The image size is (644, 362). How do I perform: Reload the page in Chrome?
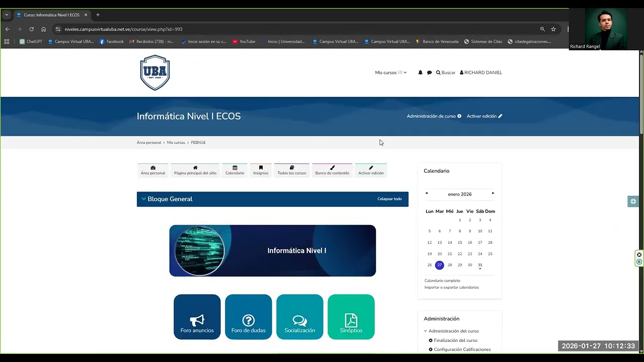[x=31, y=29]
